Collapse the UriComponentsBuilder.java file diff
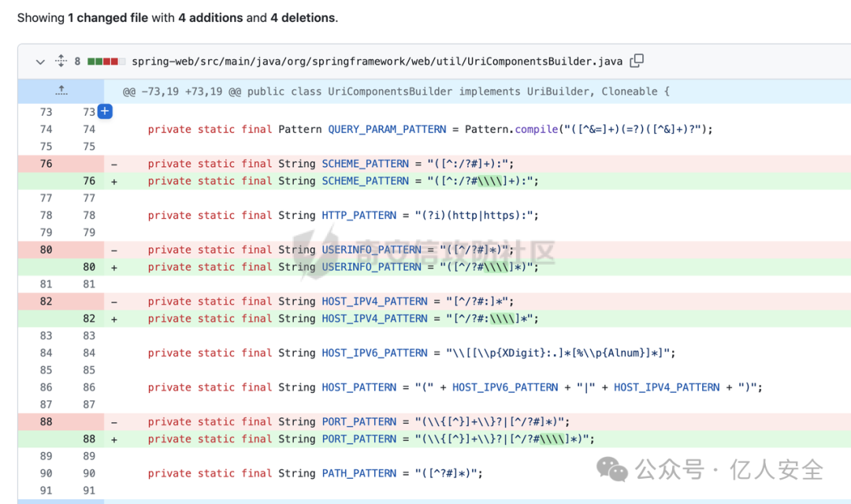This screenshot has height=504, width=851. pyautogui.click(x=40, y=61)
